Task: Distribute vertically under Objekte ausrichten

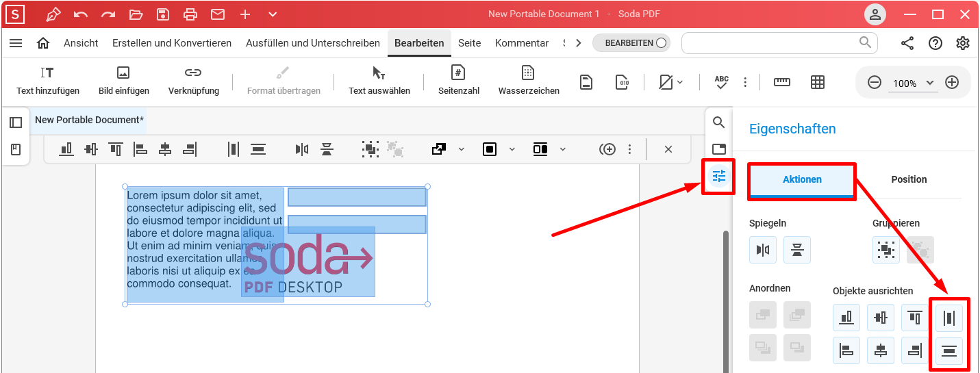Action: tap(949, 351)
